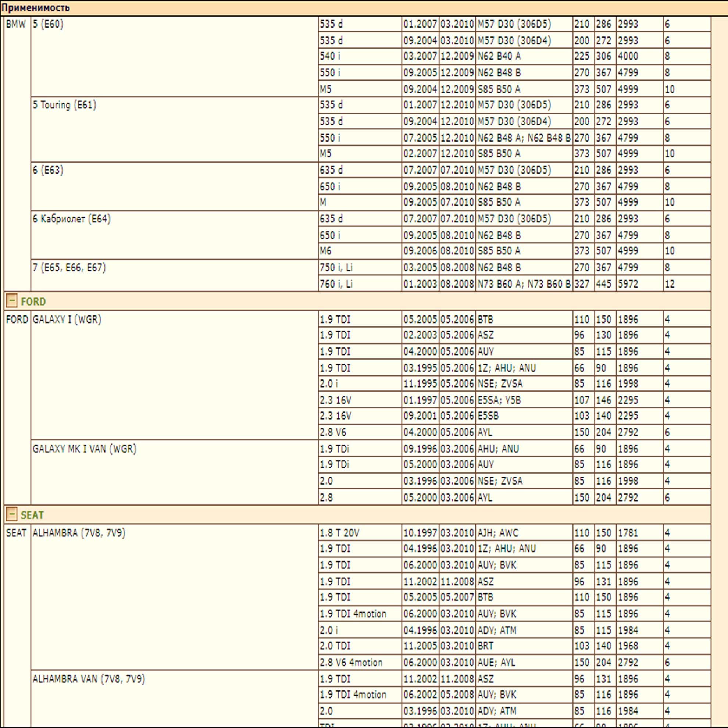Click the 1.8 T 20V modification cell
Image resolution: width=728 pixels, height=728 pixels.
(339, 533)
